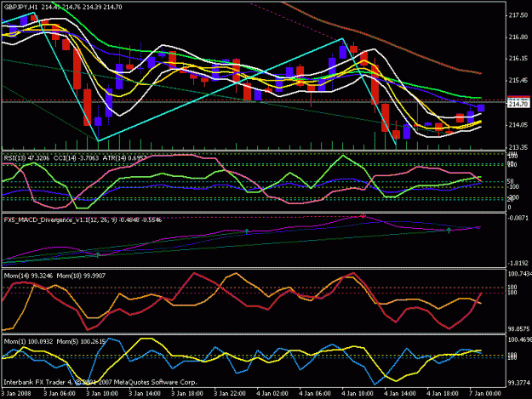Select the -0.0871 MACD scale value
532x399 pixels.
pyautogui.click(x=518, y=218)
